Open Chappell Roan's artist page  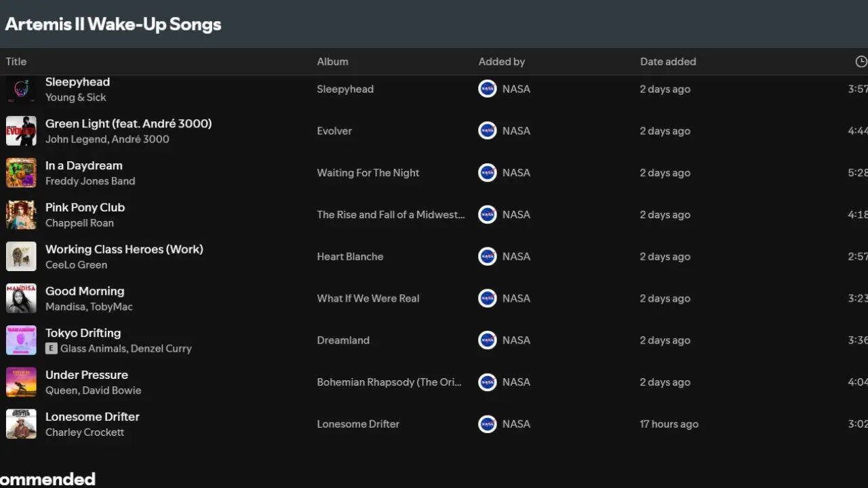tap(80, 223)
